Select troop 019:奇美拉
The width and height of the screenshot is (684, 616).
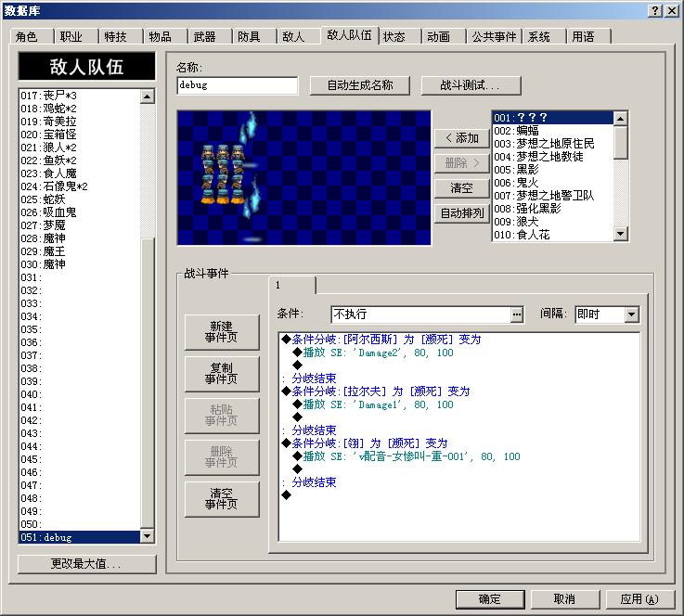pos(80,122)
